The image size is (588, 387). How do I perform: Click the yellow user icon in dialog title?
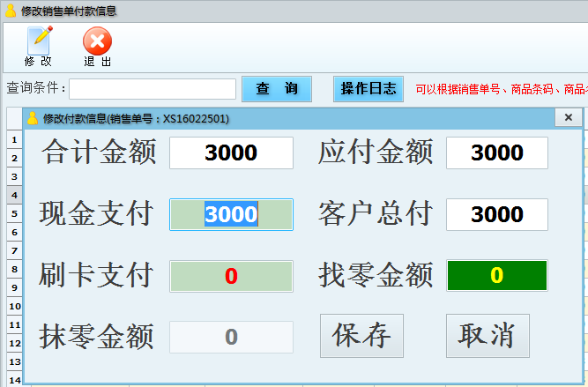click(x=33, y=118)
